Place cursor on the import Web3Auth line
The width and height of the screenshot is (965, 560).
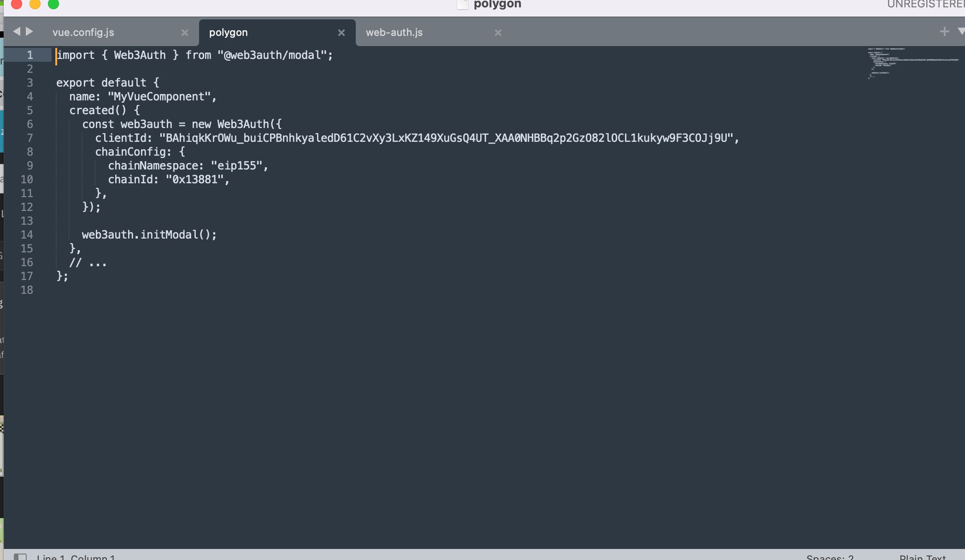click(194, 55)
